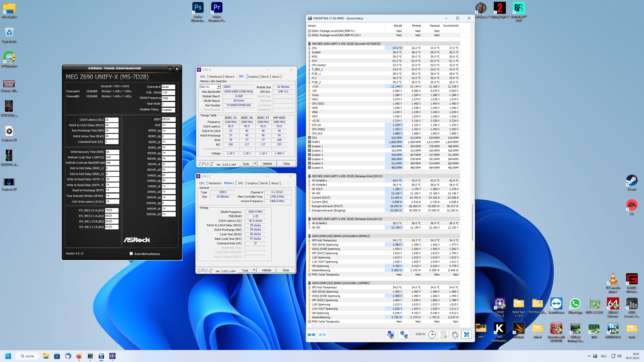Click the expand sensor window arrows icon
The image size is (644, 362).
312,335
